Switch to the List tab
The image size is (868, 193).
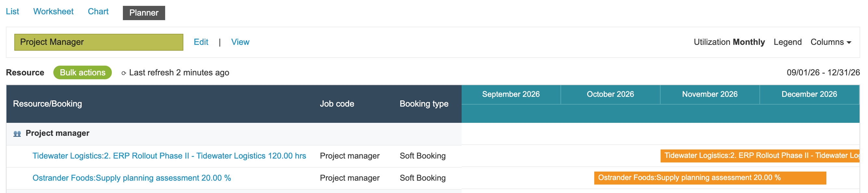coord(12,11)
